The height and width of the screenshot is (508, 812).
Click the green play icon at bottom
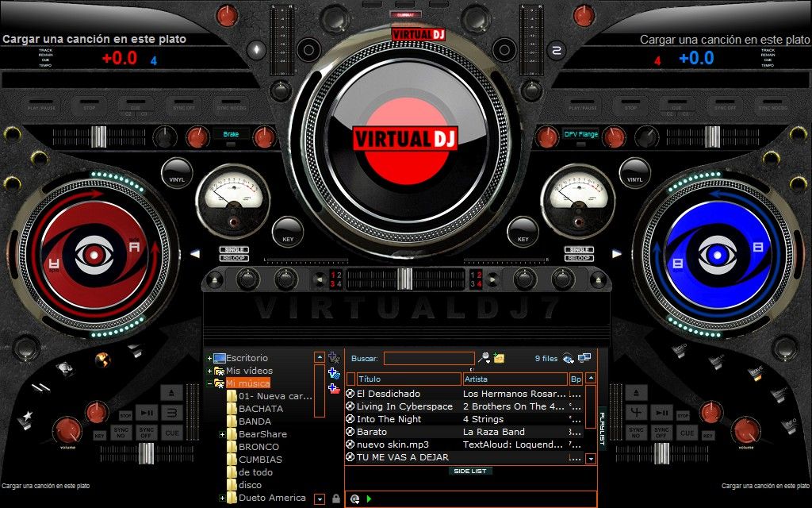[369, 498]
